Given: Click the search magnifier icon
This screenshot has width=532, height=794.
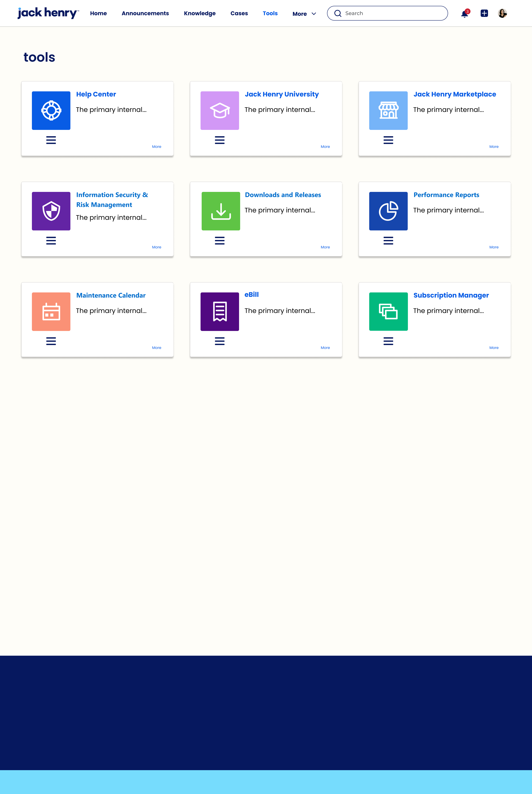Looking at the screenshot, I should point(338,13).
